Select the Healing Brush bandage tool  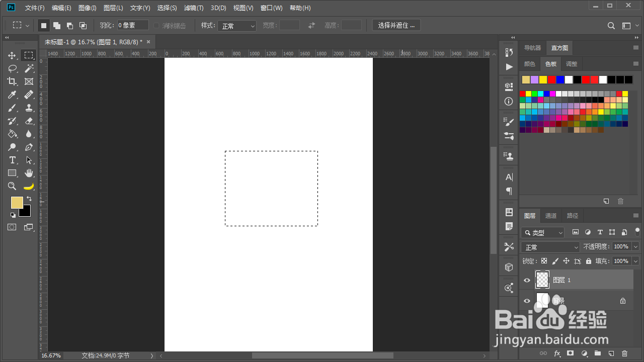(x=29, y=95)
